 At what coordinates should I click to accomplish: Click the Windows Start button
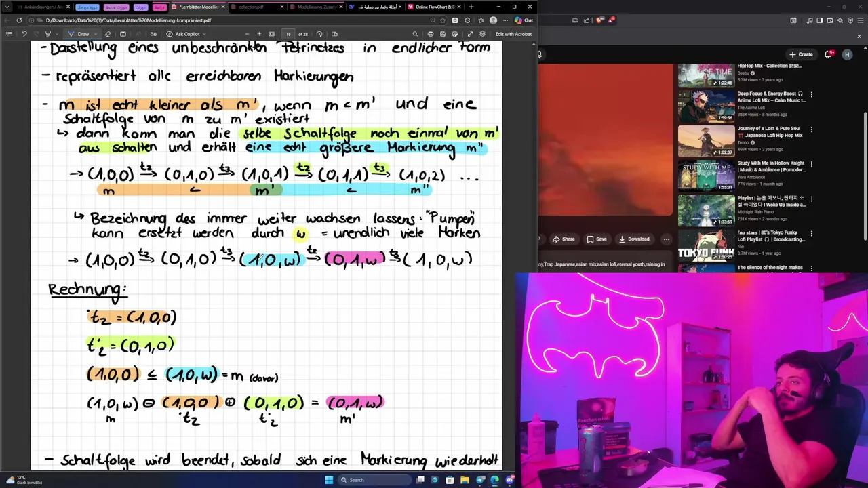click(329, 480)
